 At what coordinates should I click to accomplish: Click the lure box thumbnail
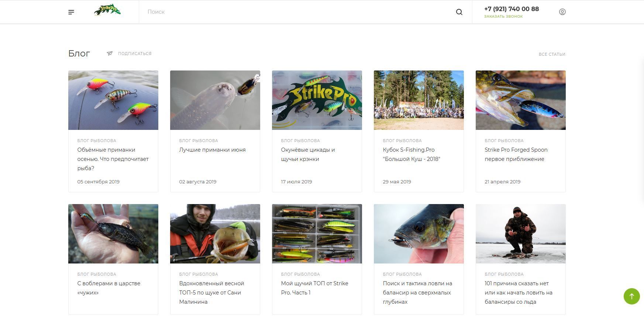click(317, 234)
